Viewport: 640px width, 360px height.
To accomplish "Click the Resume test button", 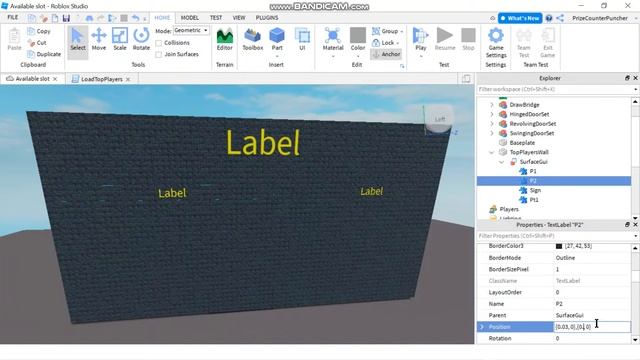I will 445,40.
